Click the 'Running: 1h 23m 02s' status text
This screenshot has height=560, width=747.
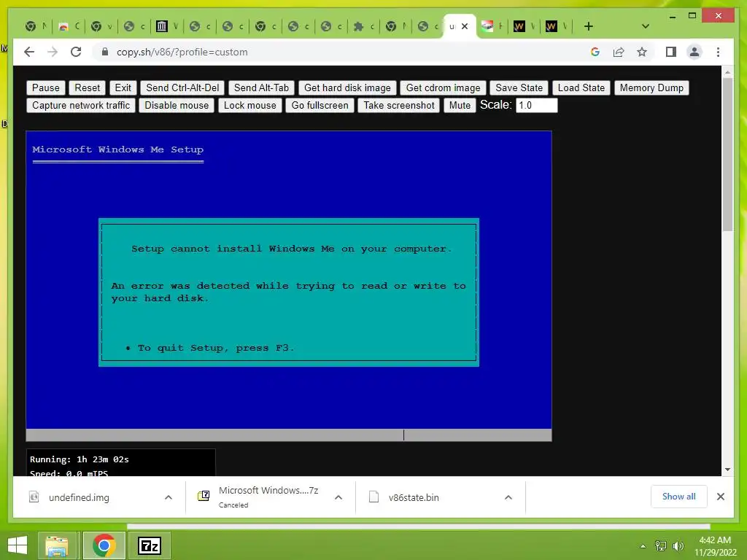[x=79, y=459]
